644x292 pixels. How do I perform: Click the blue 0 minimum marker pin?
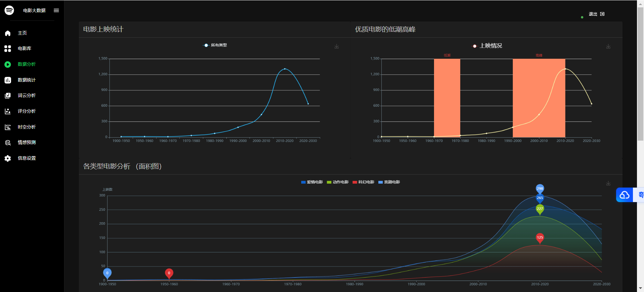pyautogui.click(x=107, y=274)
